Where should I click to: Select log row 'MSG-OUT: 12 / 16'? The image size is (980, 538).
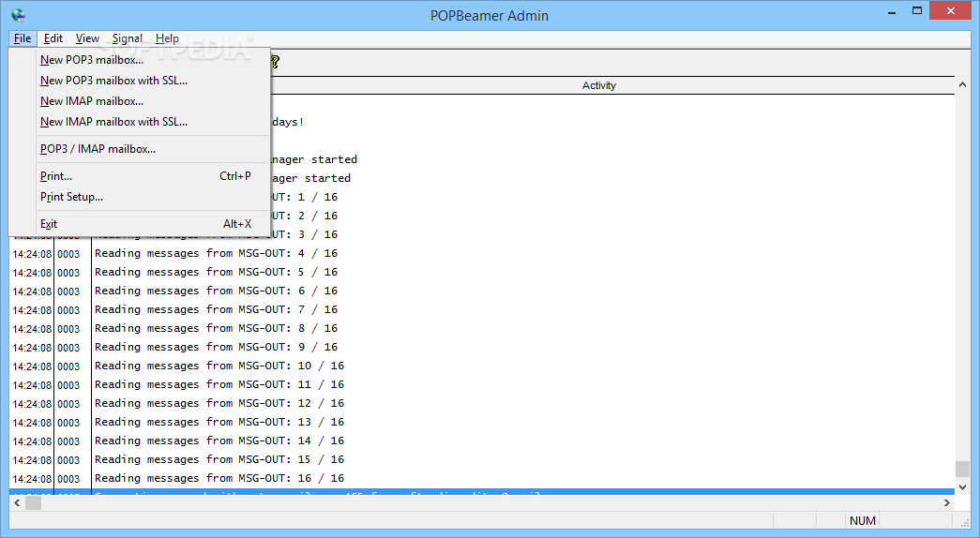point(482,404)
